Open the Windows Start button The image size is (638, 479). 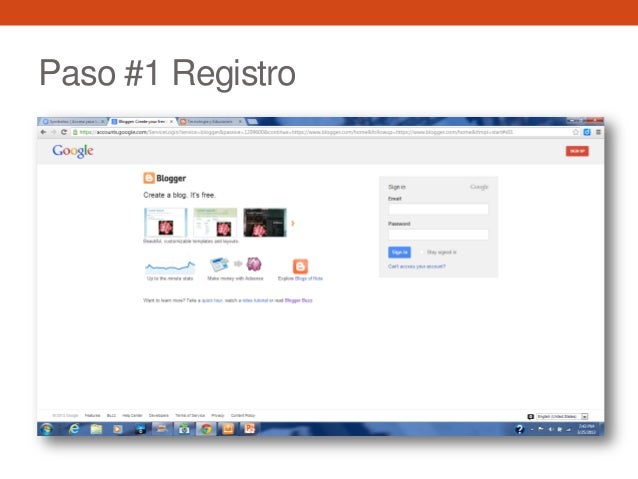pos(46,429)
